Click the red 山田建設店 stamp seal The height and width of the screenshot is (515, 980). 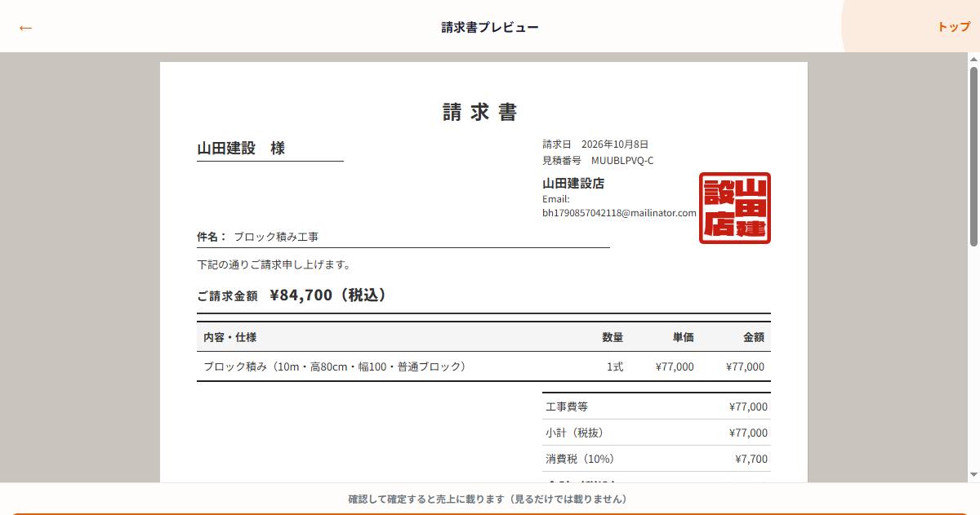point(735,208)
